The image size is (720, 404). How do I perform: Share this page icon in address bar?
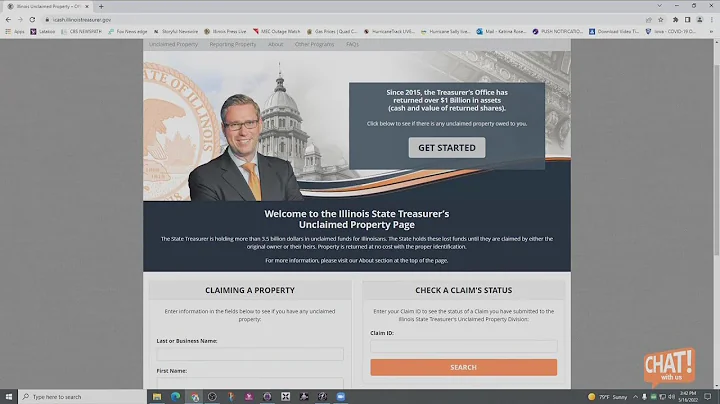[649, 20]
